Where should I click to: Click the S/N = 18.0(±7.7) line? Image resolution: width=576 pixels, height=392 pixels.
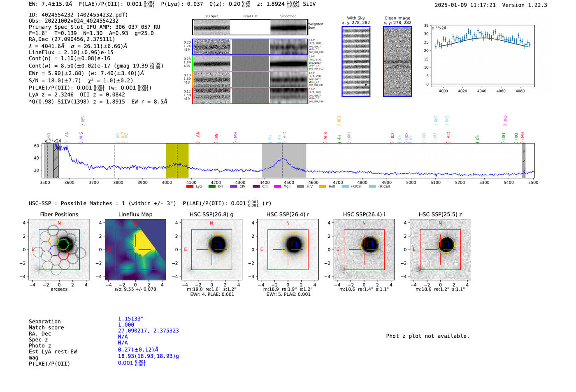[81, 81]
